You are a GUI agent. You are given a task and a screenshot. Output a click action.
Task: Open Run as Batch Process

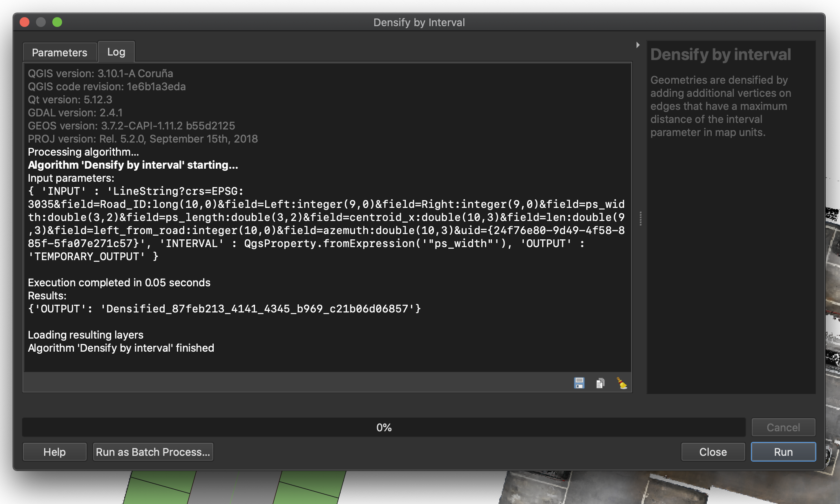(153, 452)
